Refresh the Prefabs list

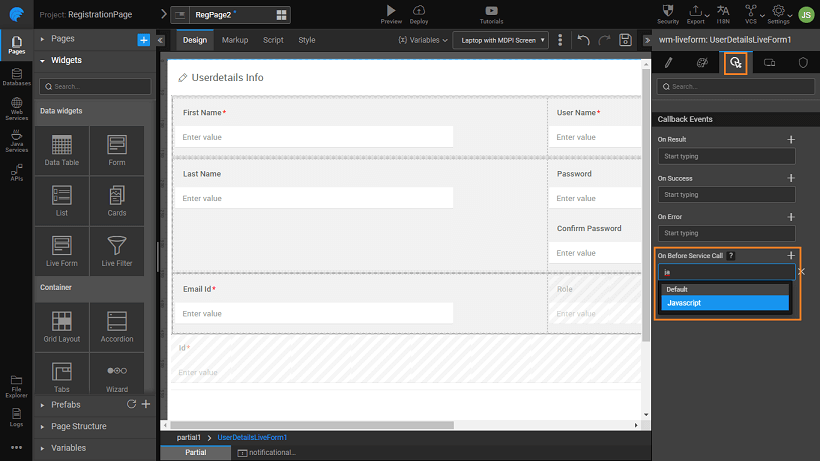pos(131,405)
